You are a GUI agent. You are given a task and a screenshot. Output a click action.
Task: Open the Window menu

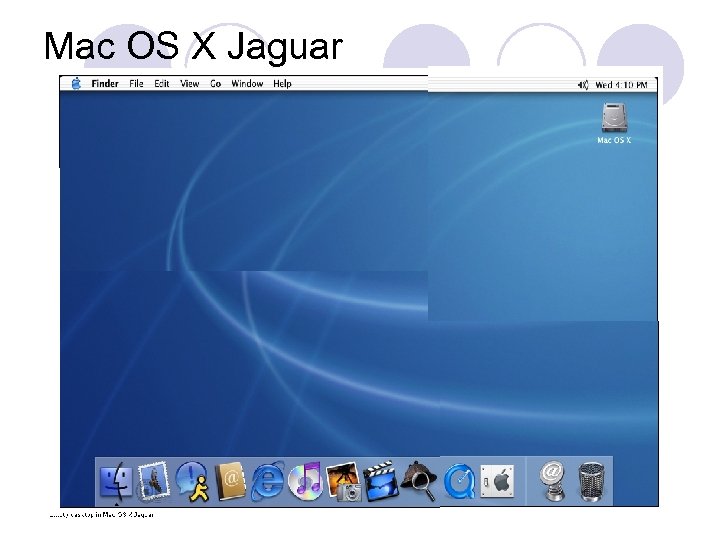[x=247, y=84]
